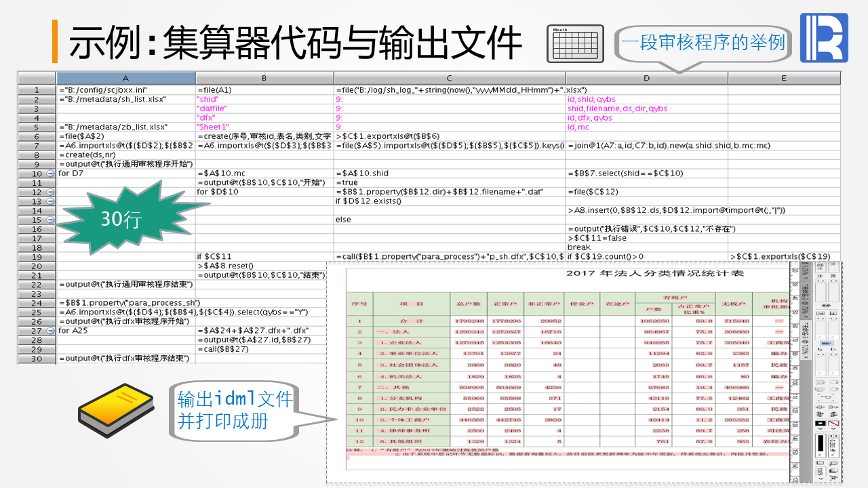
Task: Click the pink "shid" cell in column B
Action: 264,99
